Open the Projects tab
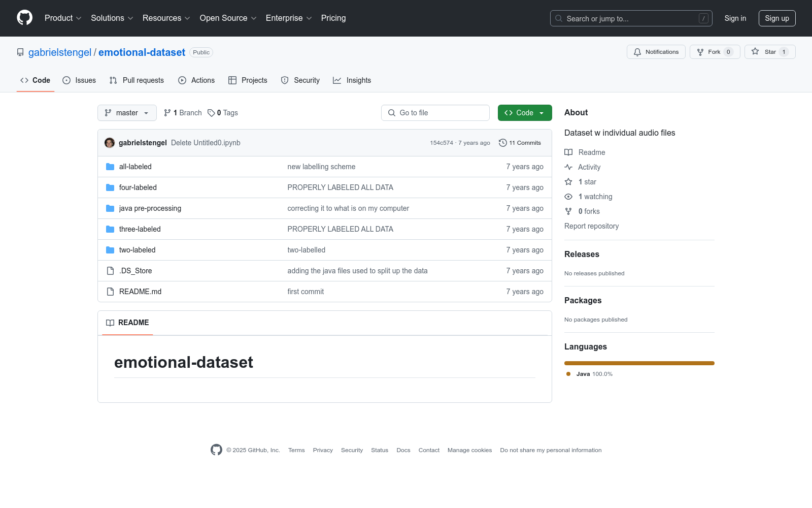Screen dimensions: 812x508 (248, 80)
